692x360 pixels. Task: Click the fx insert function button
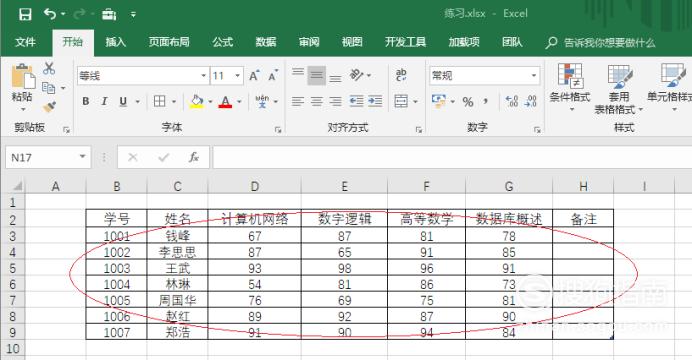(x=194, y=158)
